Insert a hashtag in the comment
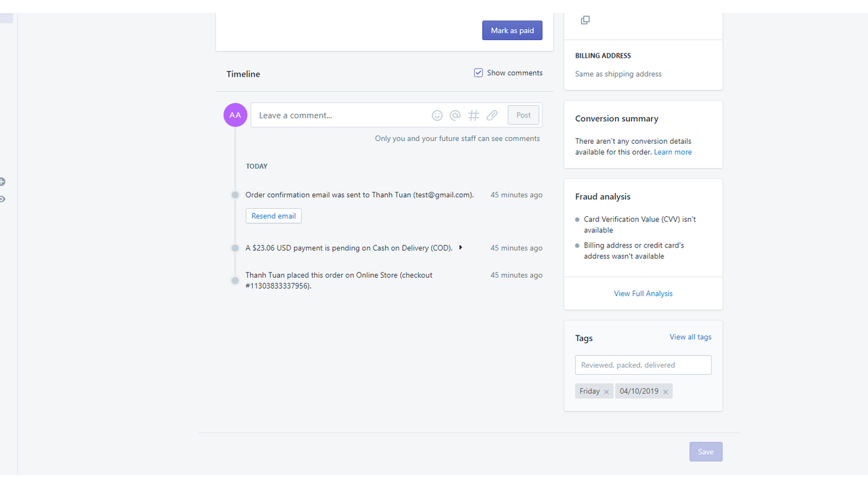 (x=473, y=115)
